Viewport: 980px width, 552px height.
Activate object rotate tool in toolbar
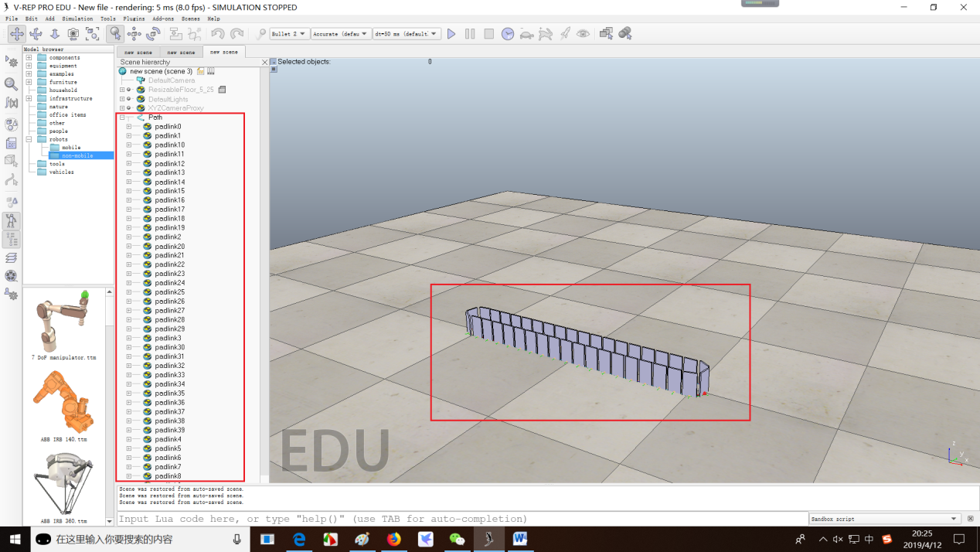[153, 34]
